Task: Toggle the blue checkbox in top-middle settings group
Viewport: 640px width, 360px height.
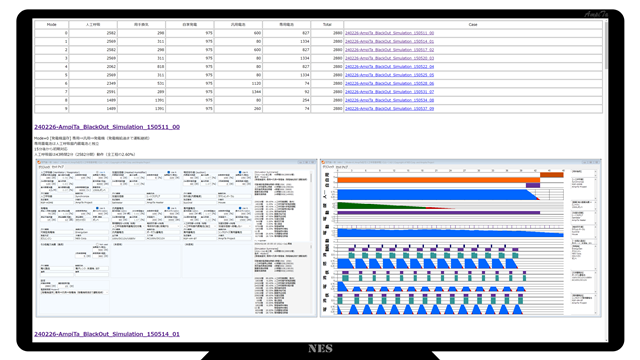Action: tap(169, 172)
